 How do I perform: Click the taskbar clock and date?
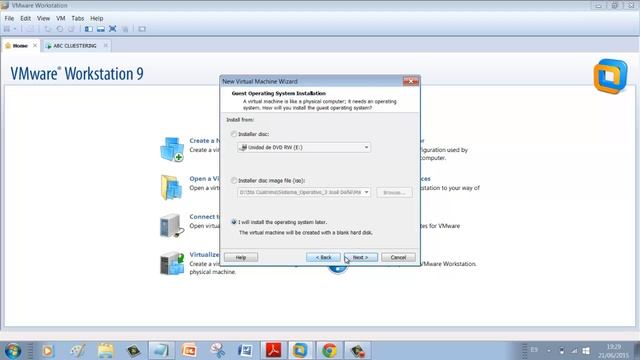pyautogui.click(x=613, y=351)
